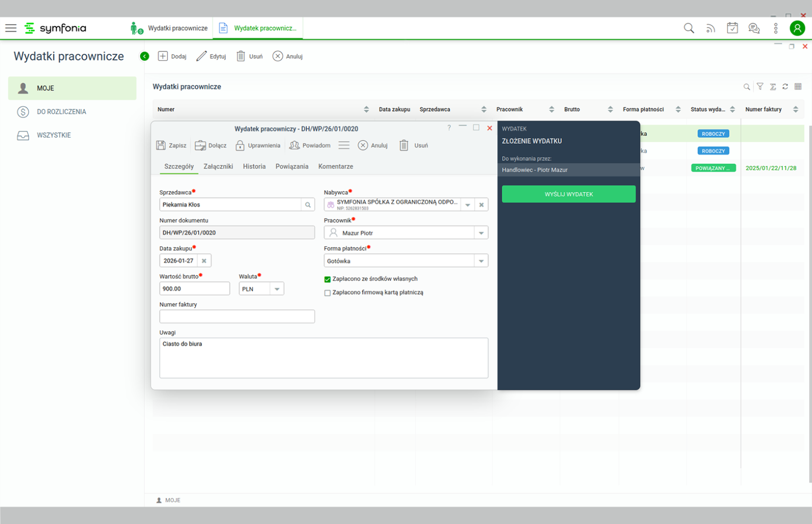Switch to the Szczegóły tab
The width and height of the screenshot is (812, 524).
pos(179,167)
